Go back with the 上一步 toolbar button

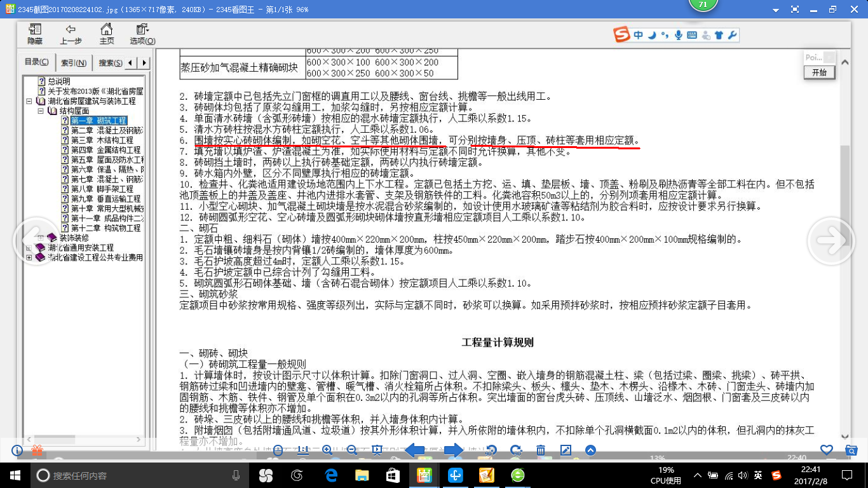[x=71, y=34]
